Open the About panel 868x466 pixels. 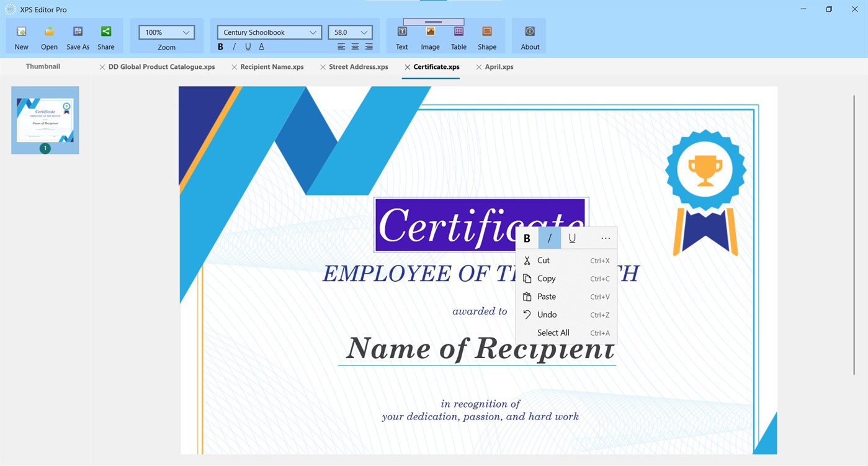pos(529,36)
